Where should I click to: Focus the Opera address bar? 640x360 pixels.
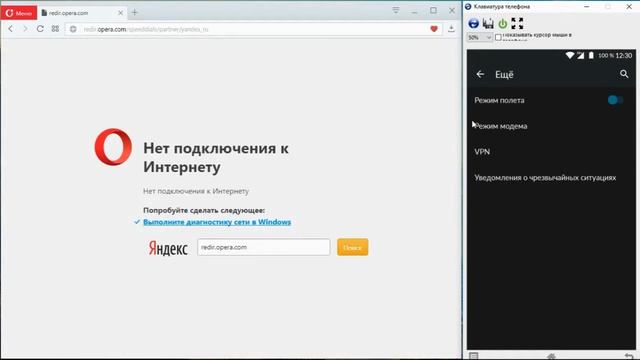[x=253, y=29]
